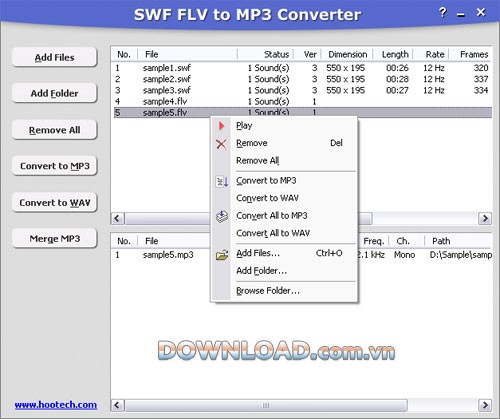Click the Add Files folder icon

tap(222, 255)
